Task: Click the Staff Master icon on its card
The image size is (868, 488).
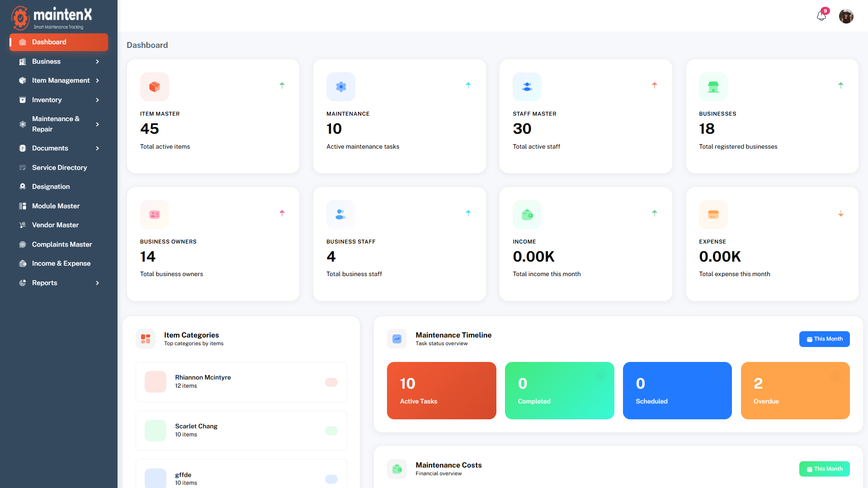Action: [527, 87]
